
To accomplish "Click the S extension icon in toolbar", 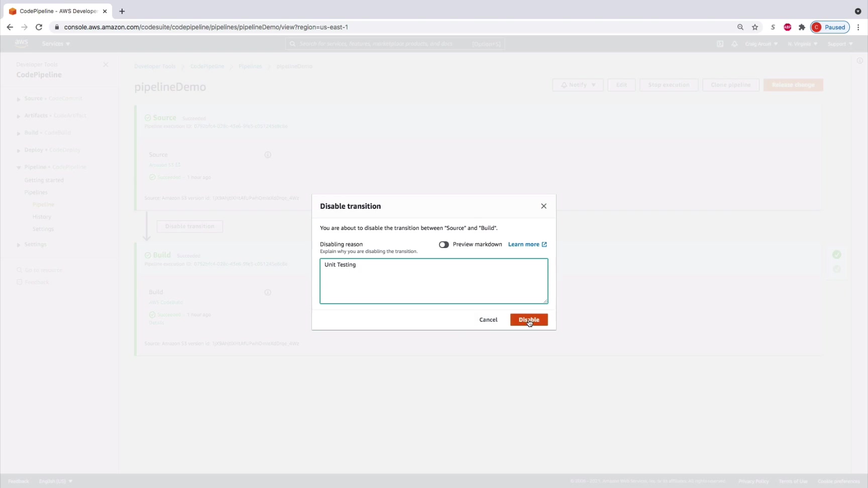I will (x=773, y=27).
